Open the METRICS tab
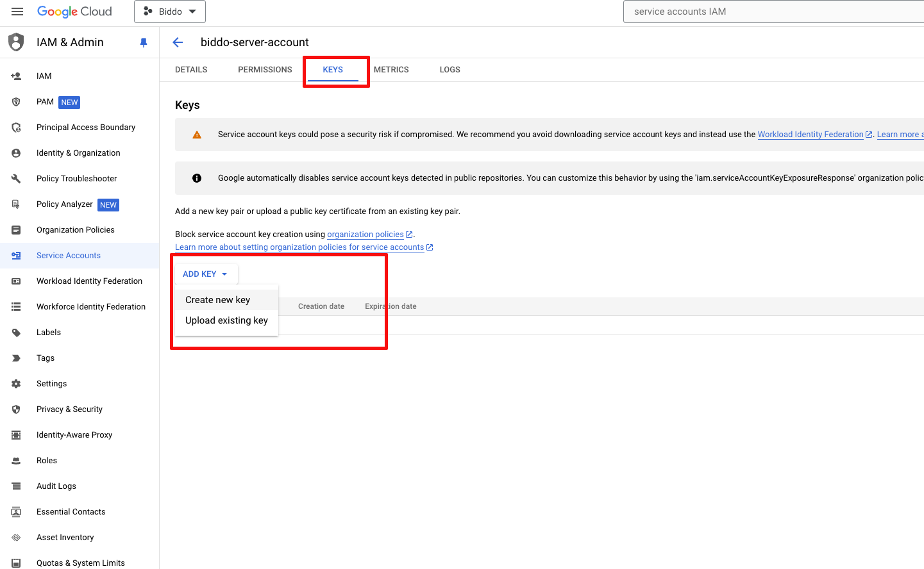The height and width of the screenshot is (569, 924). pos(391,70)
